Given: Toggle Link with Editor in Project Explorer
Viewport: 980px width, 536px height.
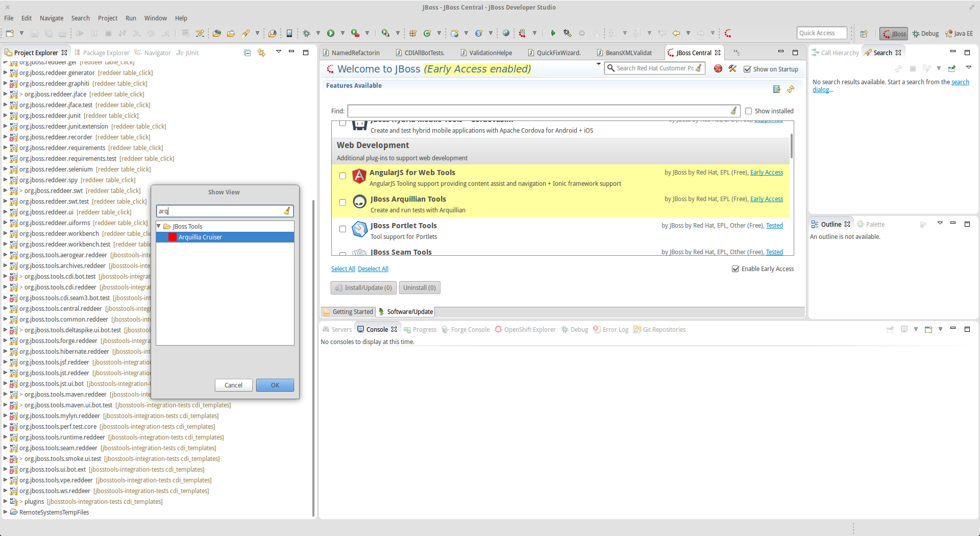Looking at the screenshot, I should click(x=261, y=53).
